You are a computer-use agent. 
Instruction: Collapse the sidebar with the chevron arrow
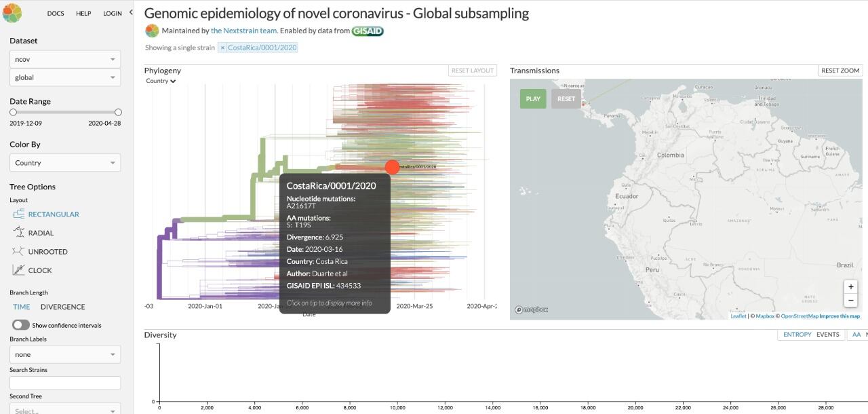[x=131, y=12]
